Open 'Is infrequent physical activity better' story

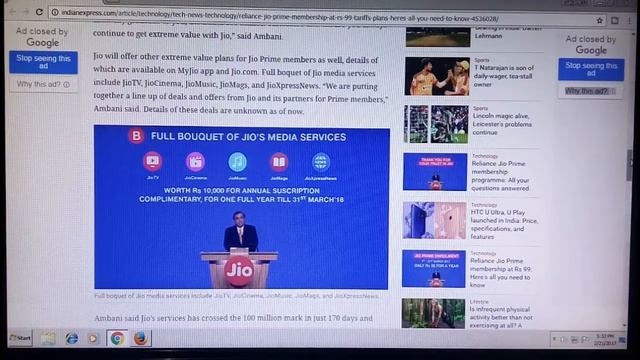(501, 317)
